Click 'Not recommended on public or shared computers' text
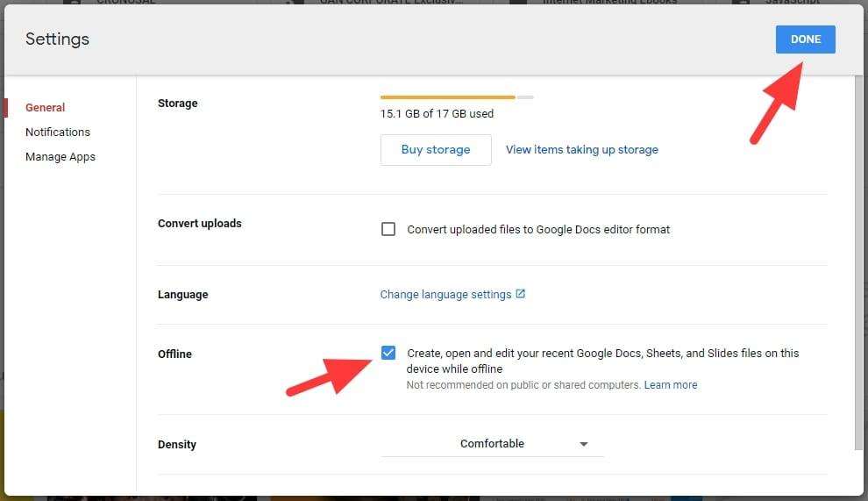The image size is (868, 501). 523,384
